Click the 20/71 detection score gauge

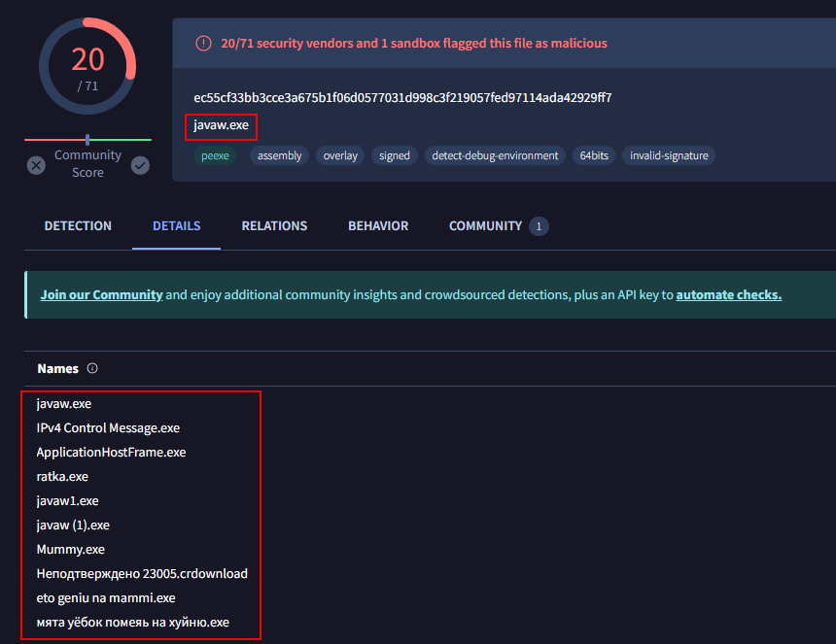87,66
